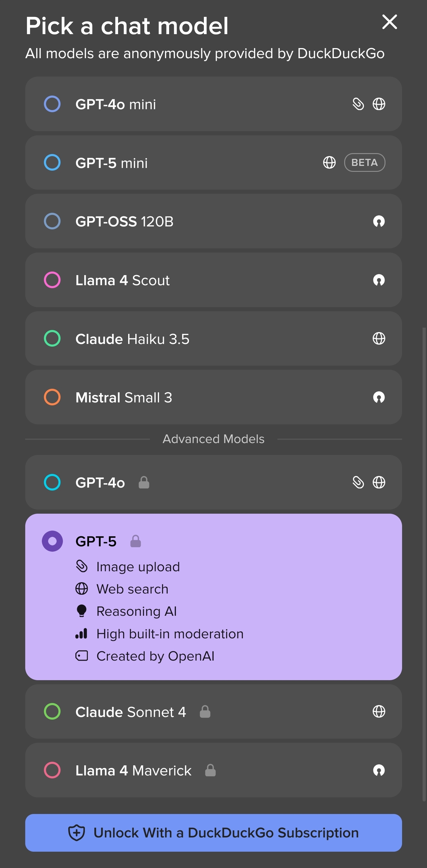This screenshot has height=868, width=427.
Task: Click the paperclip icon on GPT-4o mini
Action: [x=358, y=104]
